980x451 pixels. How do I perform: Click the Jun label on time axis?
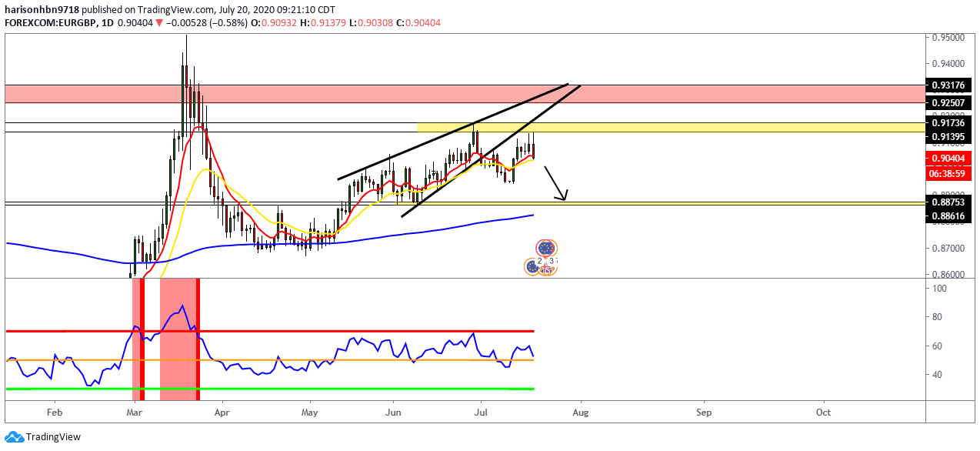(393, 413)
